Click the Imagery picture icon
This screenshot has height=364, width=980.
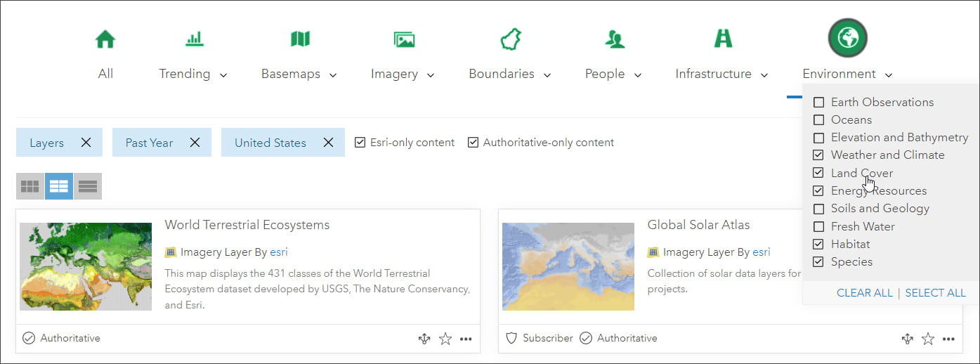(x=404, y=39)
